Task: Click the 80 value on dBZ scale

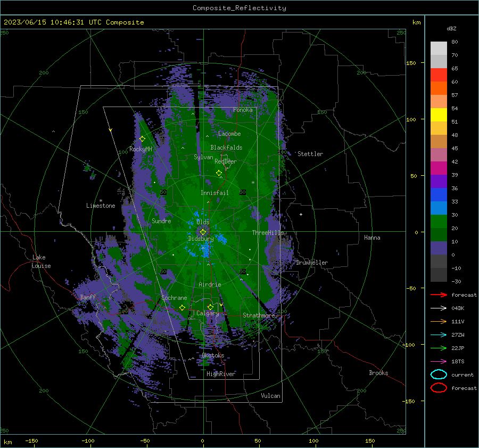Action: point(455,42)
